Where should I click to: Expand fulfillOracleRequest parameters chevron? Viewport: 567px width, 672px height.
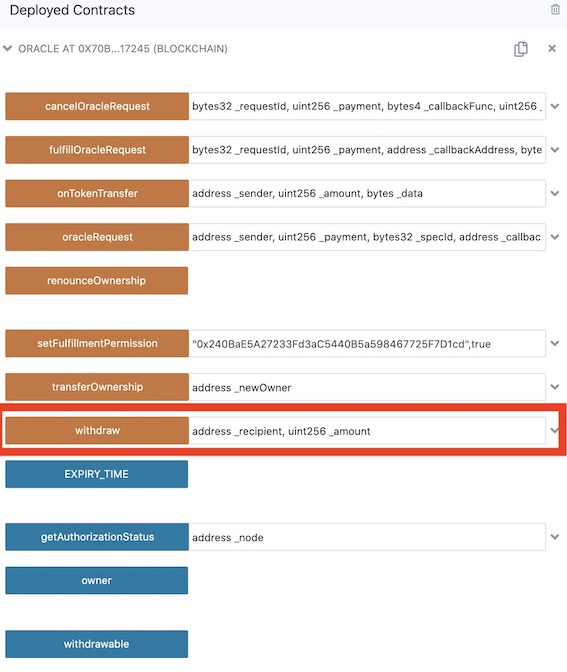[x=555, y=150]
